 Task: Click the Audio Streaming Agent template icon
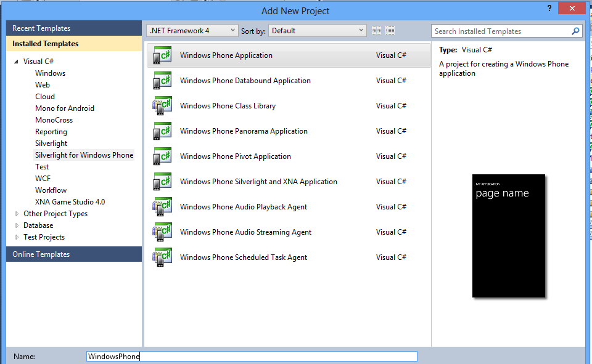pos(162,232)
